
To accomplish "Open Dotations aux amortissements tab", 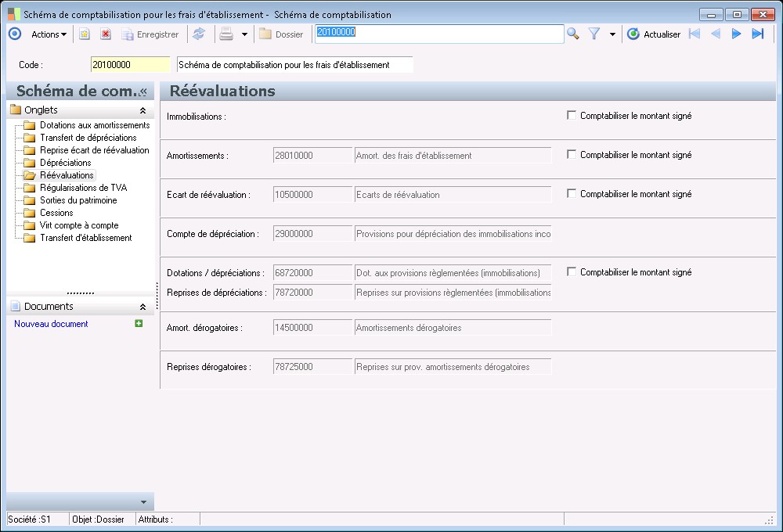I will coord(95,125).
